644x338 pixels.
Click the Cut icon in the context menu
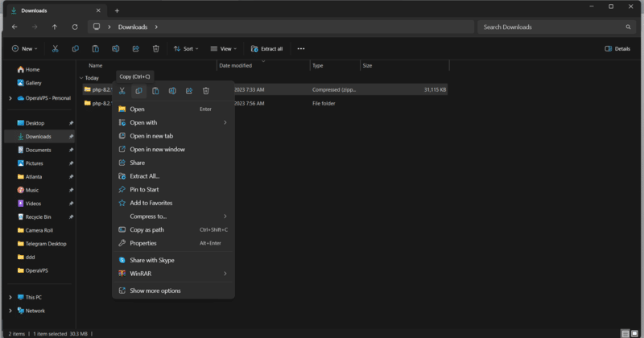click(x=122, y=91)
